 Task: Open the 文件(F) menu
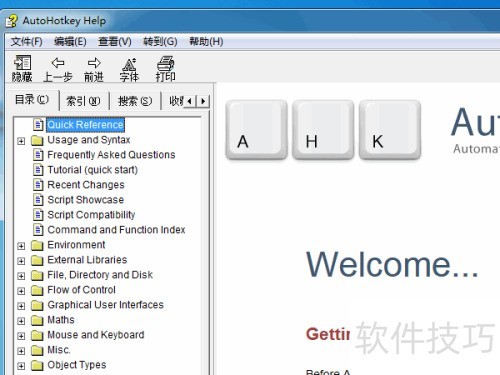point(26,42)
